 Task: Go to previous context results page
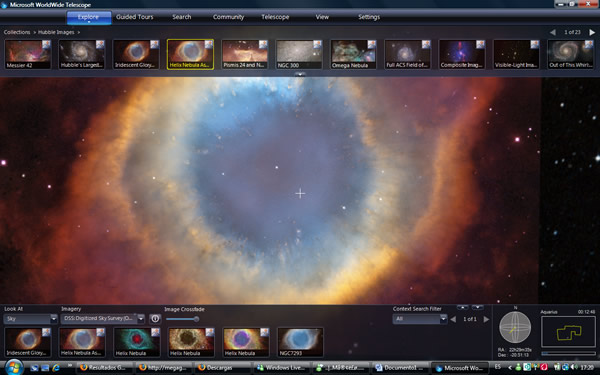pos(453,319)
